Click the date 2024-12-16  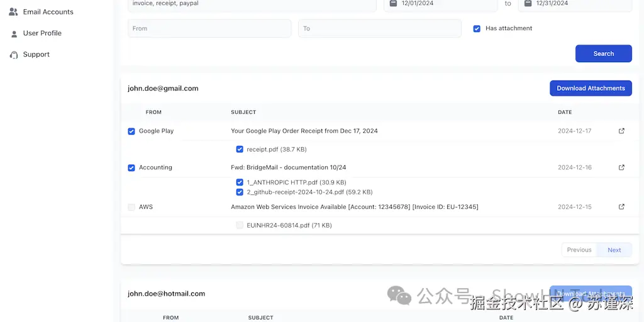pos(575,167)
